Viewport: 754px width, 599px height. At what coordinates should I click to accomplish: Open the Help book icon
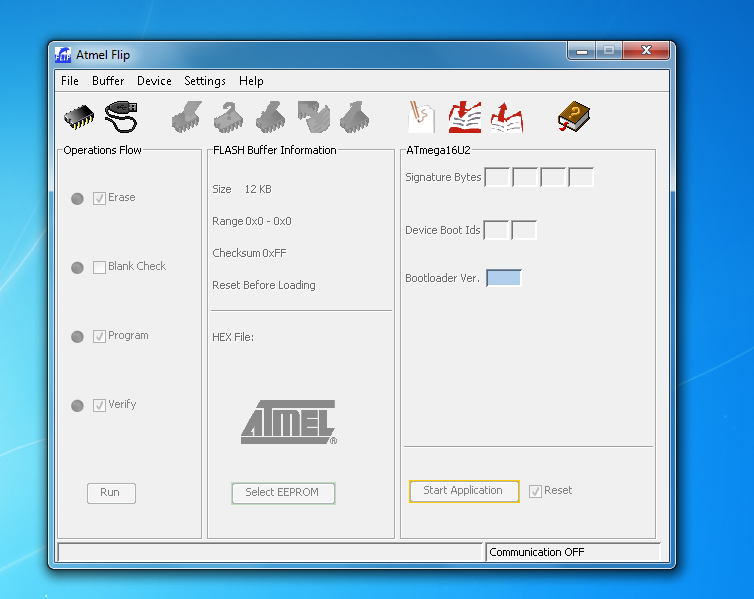pos(574,116)
